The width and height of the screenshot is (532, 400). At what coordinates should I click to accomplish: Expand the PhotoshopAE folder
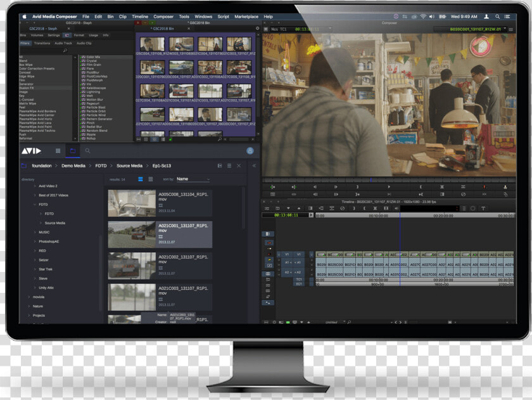pos(35,242)
